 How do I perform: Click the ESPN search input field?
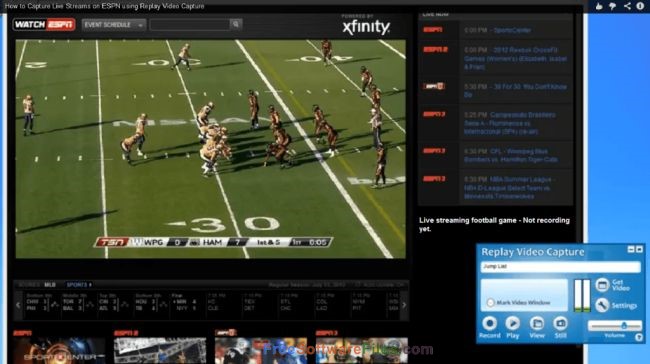[x=190, y=24]
